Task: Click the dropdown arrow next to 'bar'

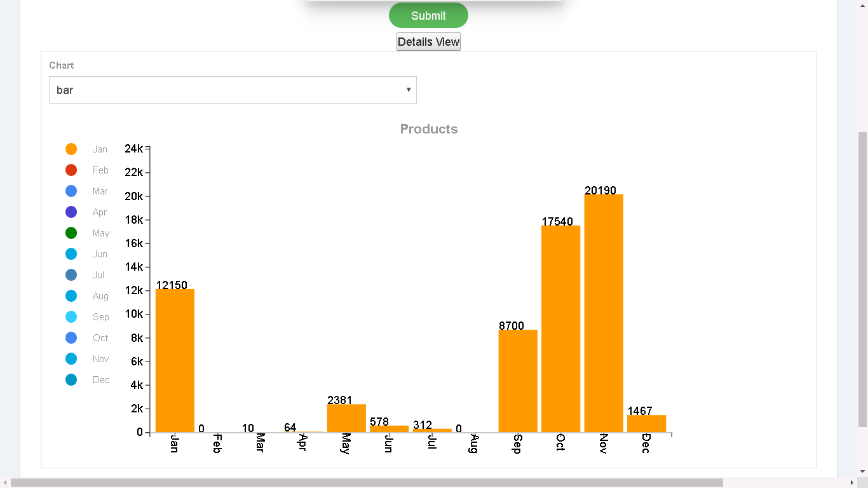Action: 409,90
